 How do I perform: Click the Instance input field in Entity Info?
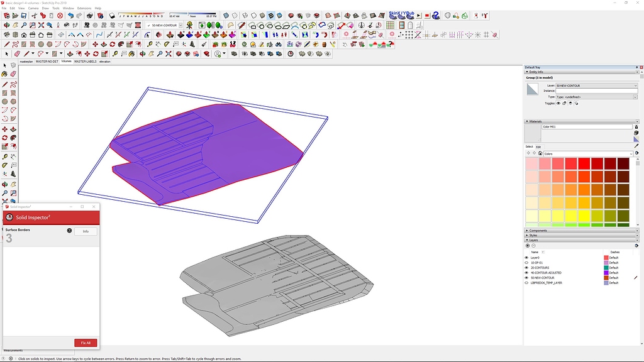tap(597, 90)
